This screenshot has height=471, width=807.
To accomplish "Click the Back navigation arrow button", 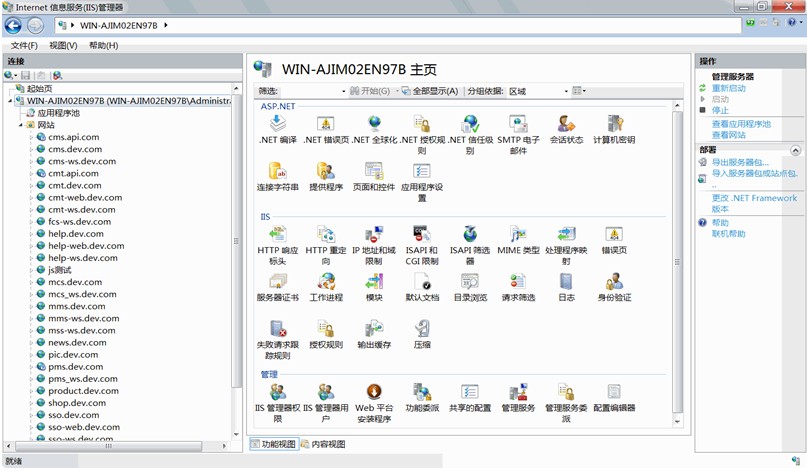I will 13,25.
